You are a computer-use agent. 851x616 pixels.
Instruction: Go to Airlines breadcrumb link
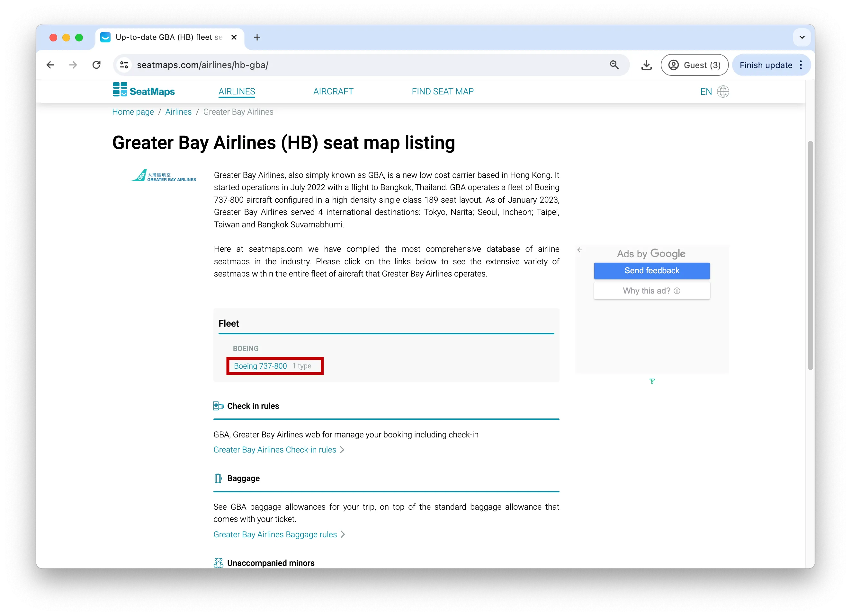(x=178, y=112)
